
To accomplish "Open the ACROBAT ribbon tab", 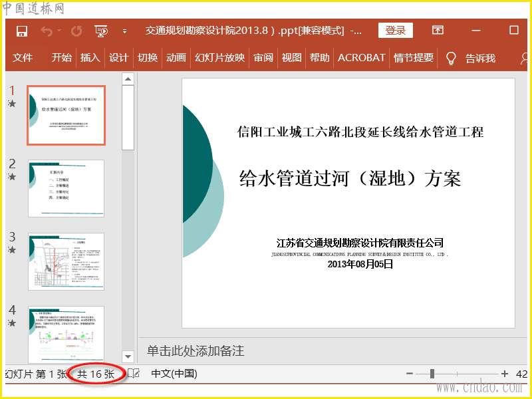I will pos(361,58).
